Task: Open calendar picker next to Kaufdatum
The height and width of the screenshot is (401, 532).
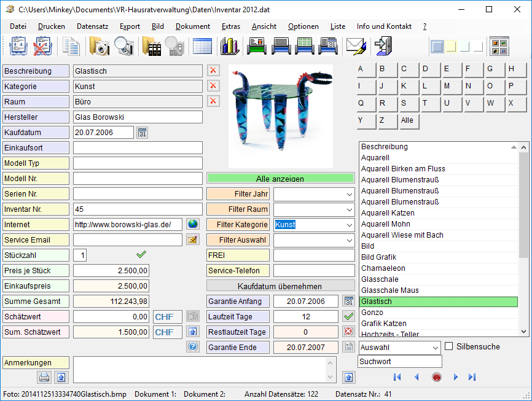Action: click(143, 132)
